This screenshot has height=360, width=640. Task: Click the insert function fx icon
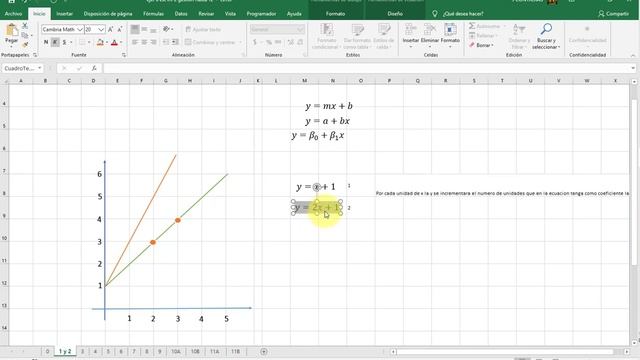[94, 68]
